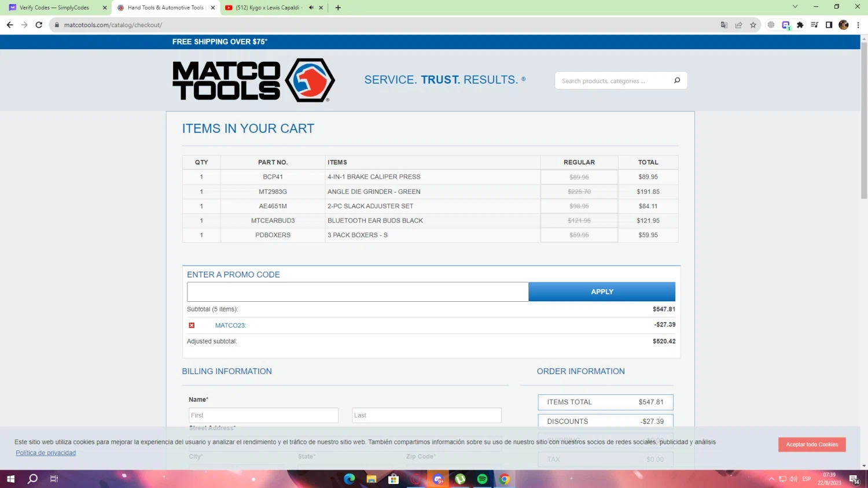The height and width of the screenshot is (488, 868).
Task: Close the Hand Tools & Automotive tab
Action: click(213, 8)
